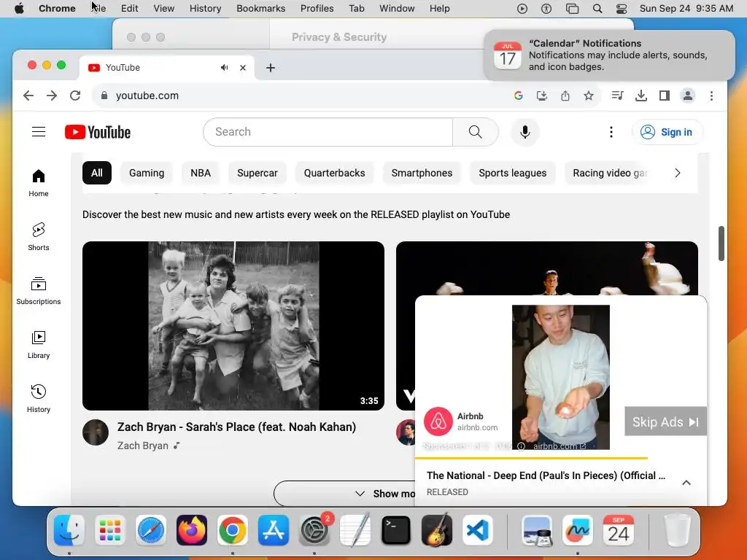
Task: Click Airbnb advertiser name
Action: [471, 416]
